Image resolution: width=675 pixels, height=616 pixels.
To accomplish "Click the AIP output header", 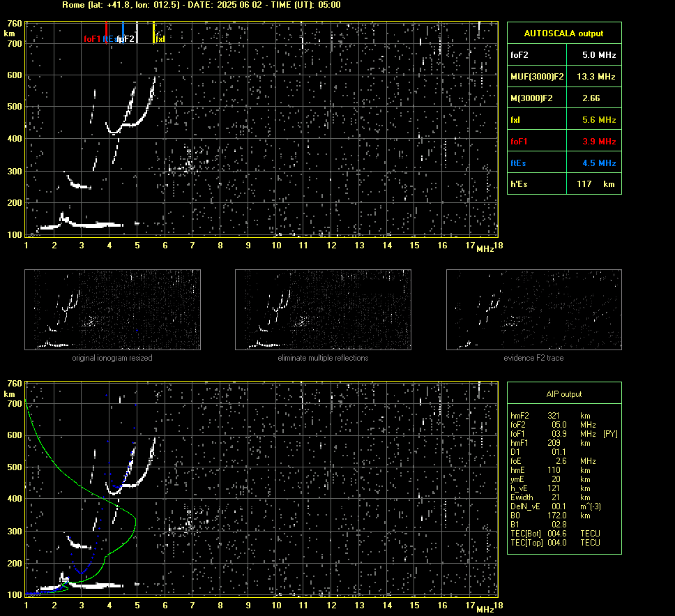I will [564, 394].
